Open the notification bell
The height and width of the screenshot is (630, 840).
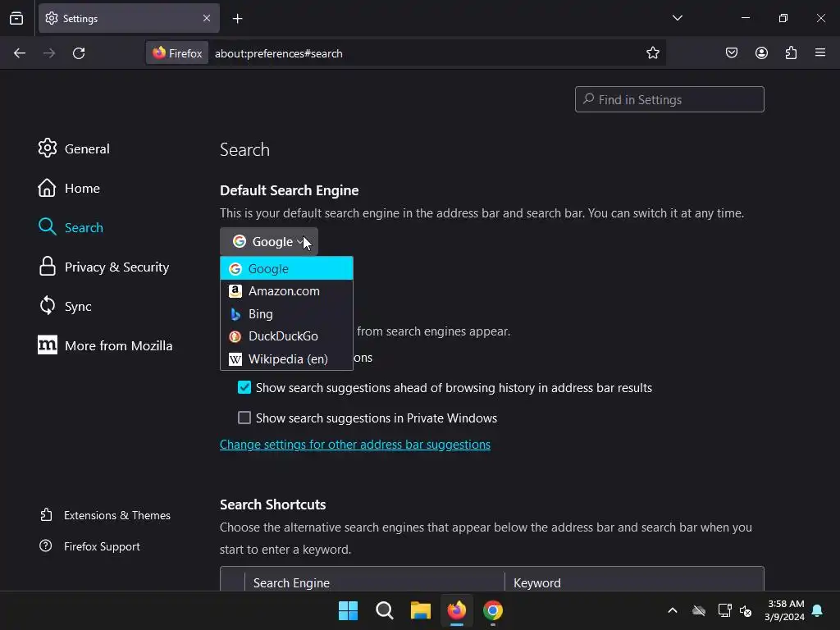point(818,610)
